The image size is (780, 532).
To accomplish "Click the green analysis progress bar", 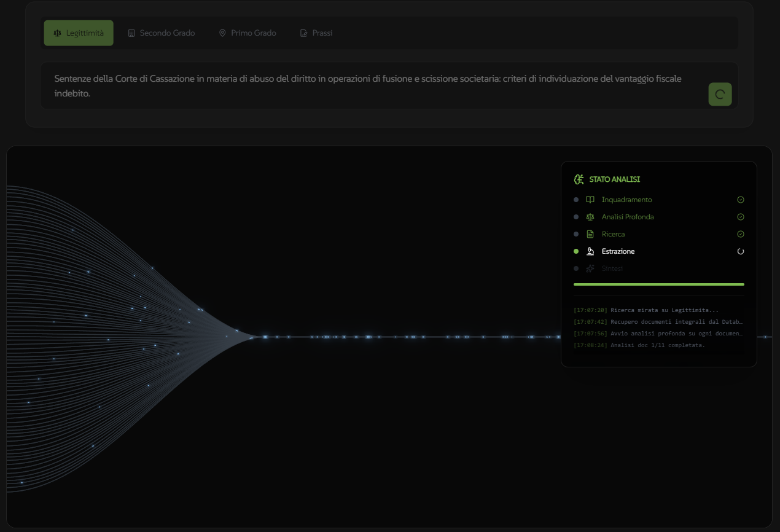I will click(x=658, y=284).
